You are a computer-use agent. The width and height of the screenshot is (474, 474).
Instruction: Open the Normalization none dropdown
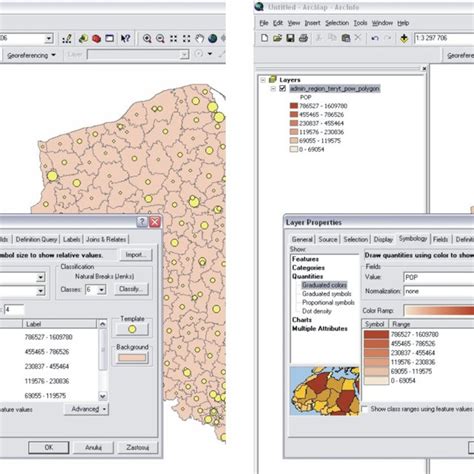pos(439,291)
